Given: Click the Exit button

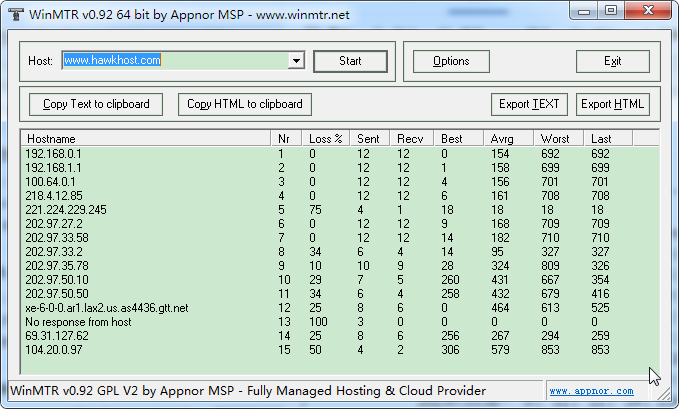Looking at the screenshot, I should [x=613, y=61].
